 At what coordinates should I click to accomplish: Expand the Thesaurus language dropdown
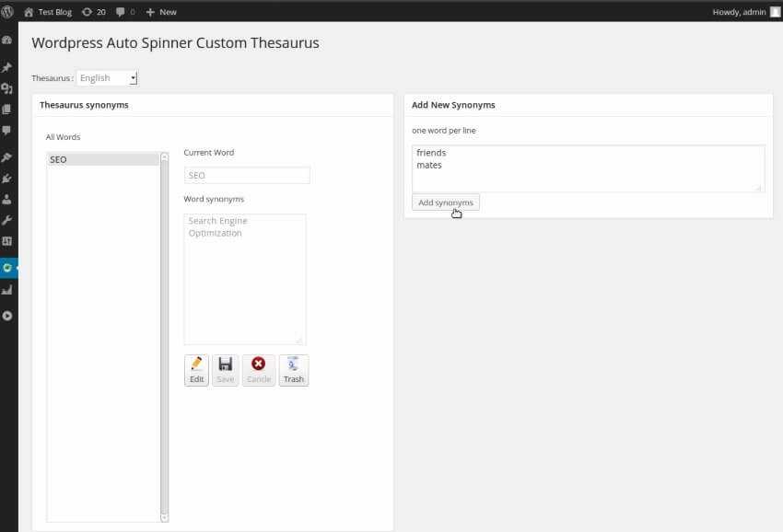(x=108, y=78)
